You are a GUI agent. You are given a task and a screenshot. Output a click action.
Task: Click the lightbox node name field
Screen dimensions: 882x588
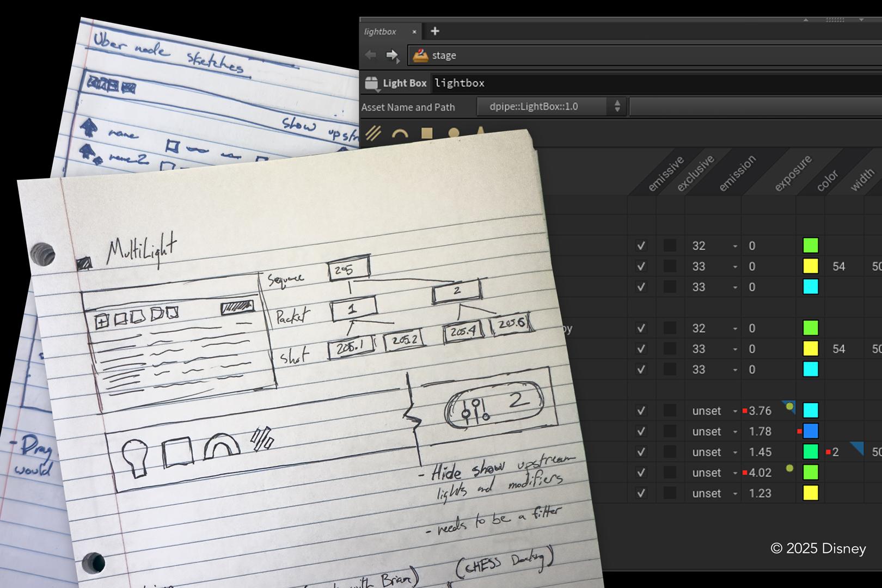click(x=460, y=83)
